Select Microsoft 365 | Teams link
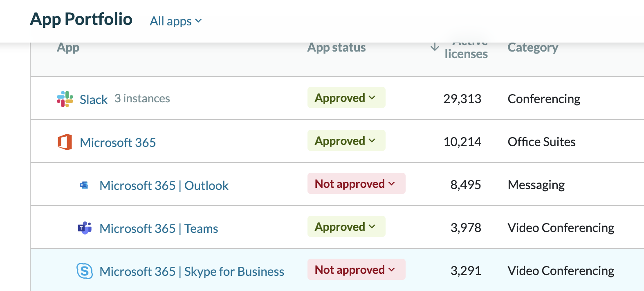 (x=159, y=228)
